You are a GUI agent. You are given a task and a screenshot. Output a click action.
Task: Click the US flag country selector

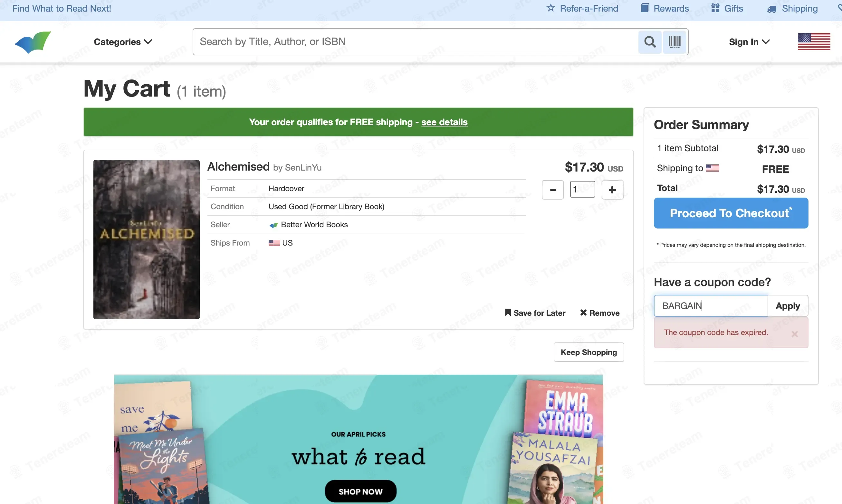coord(814,42)
